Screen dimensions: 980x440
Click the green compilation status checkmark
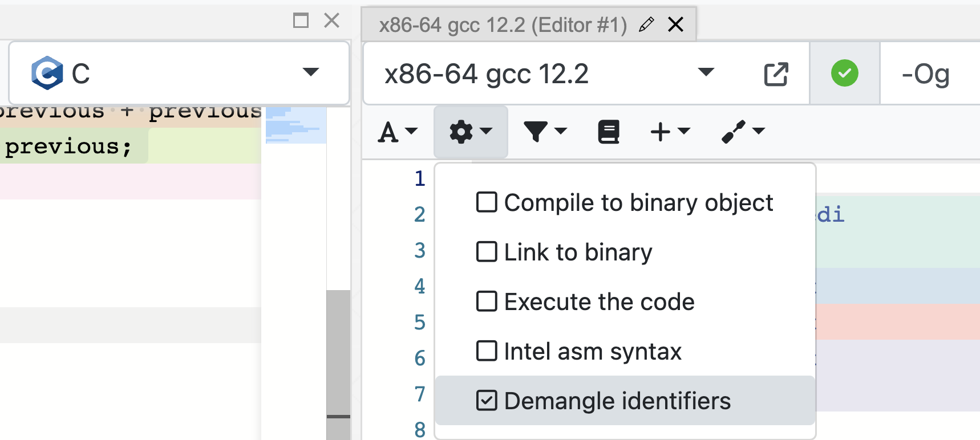click(x=844, y=74)
